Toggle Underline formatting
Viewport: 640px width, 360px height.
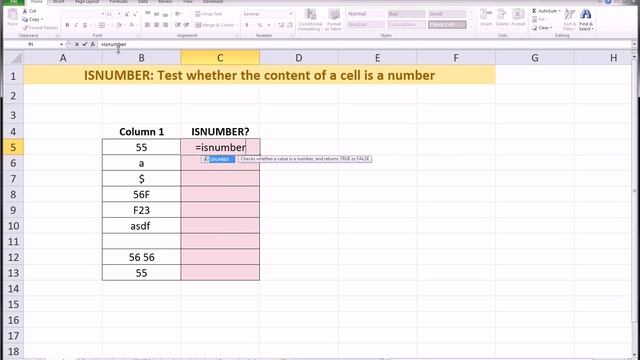85,25
